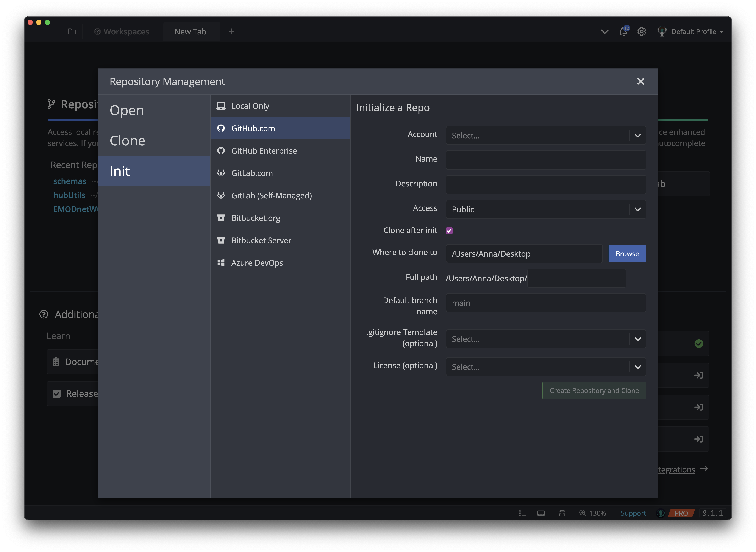This screenshot has width=756, height=552.
Task: Click the Bitbucket.org bucket icon
Action: [221, 218]
